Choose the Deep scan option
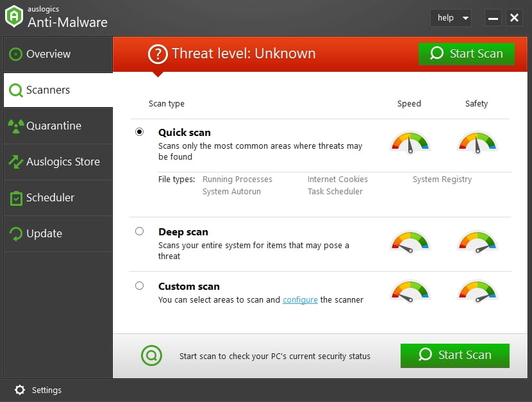Image resolution: width=532 pixels, height=402 pixels. click(x=139, y=231)
